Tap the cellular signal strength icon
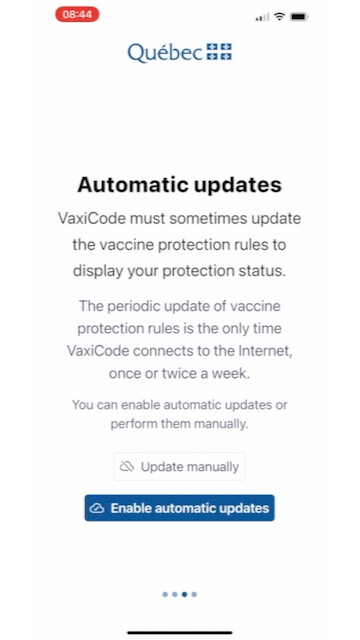This screenshot has height=640, width=360. (262, 17)
